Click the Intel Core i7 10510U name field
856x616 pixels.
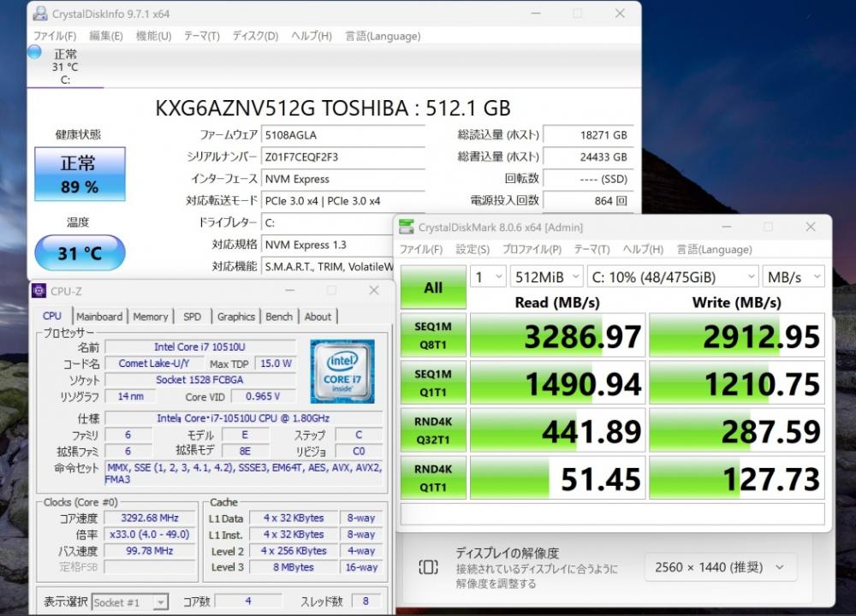[x=199, y=347]
